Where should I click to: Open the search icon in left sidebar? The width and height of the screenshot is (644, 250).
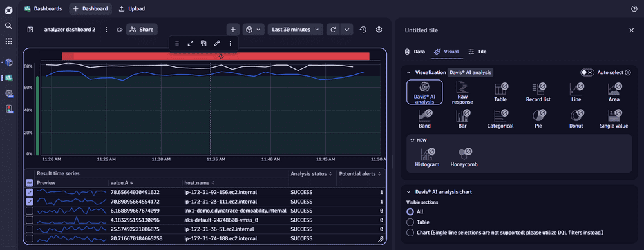click(8, 26)
